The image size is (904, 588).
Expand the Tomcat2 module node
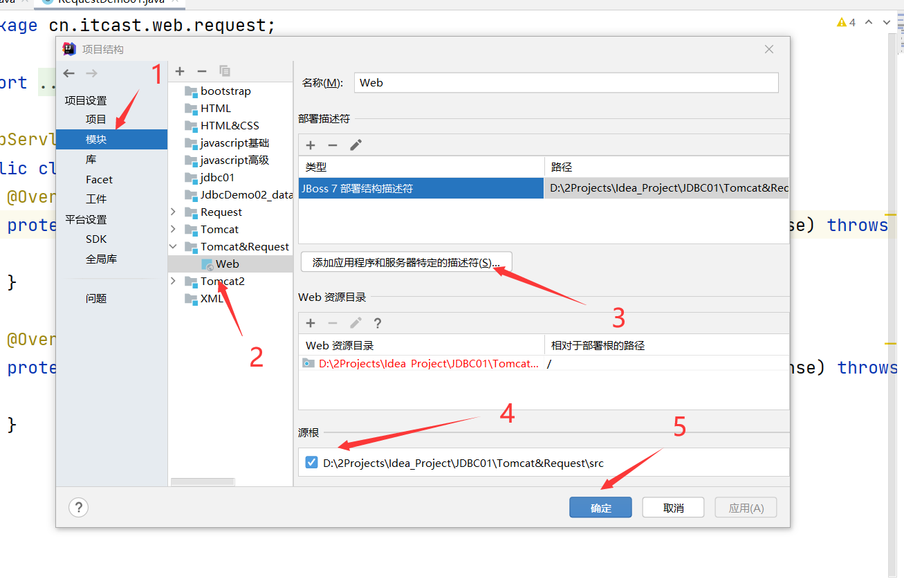click(174, 281)
